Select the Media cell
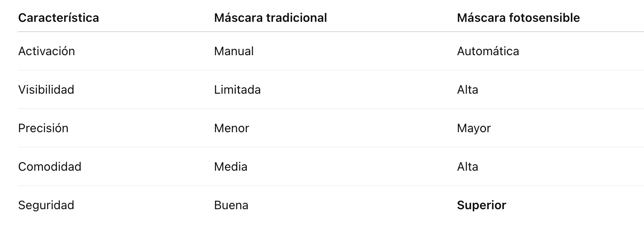The width and height of the screenshot is (644, 234). tap(230, 167)
